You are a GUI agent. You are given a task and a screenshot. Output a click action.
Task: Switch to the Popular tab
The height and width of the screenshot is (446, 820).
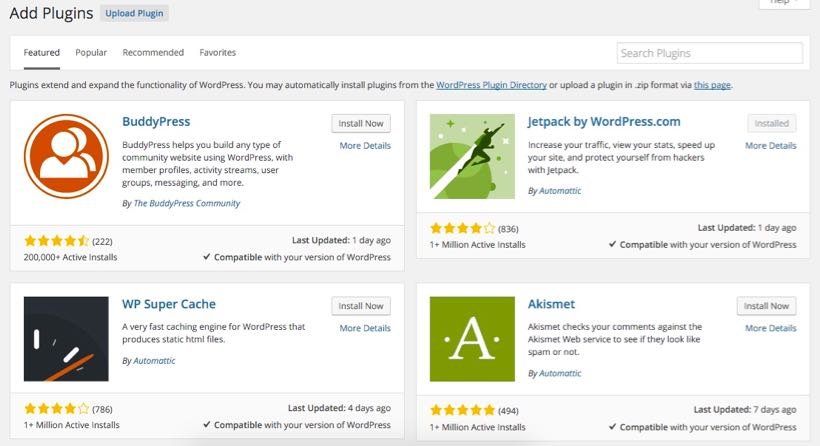pyautogui.click(x=91, y=53)
